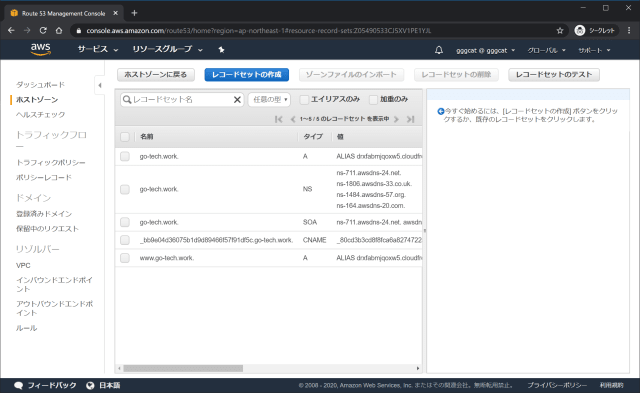
Task: Open ヘルスチェック in sidebar
Action: [x=40, y=115]
